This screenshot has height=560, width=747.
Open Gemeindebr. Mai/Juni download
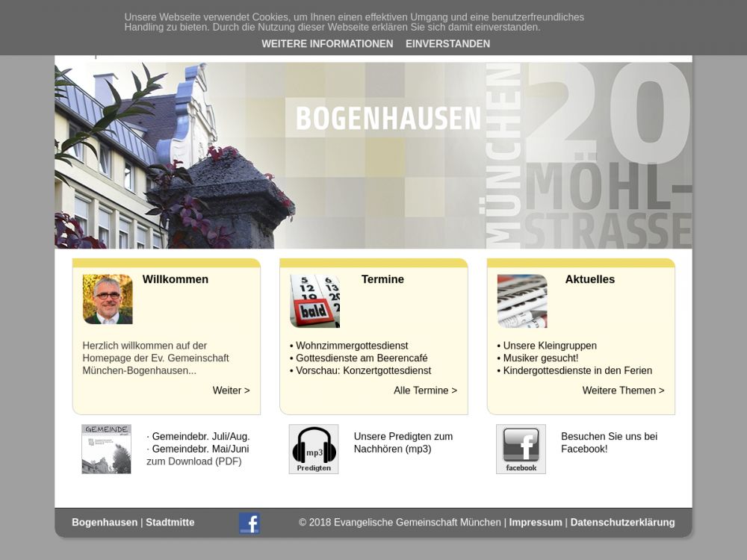pos(200,449)
